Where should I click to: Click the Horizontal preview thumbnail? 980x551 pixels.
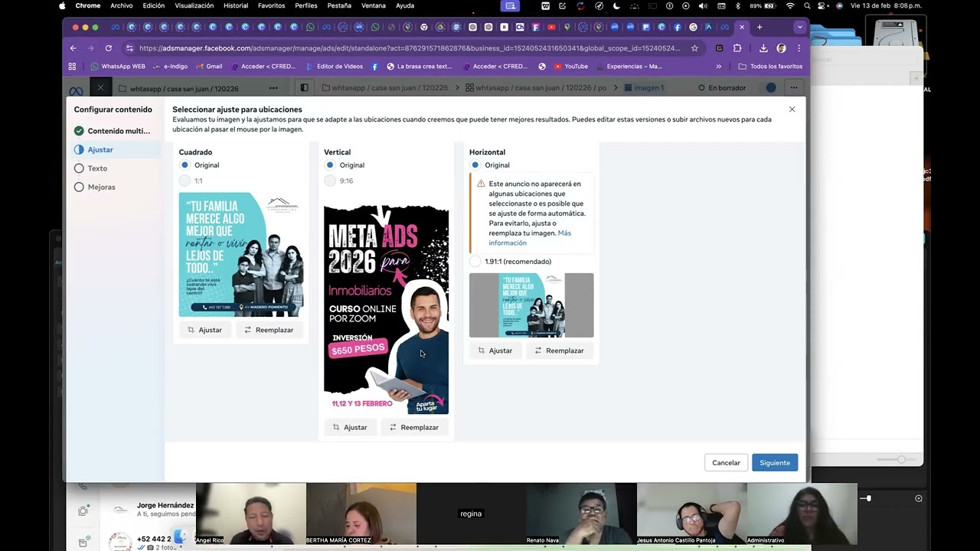click(531, 305)
